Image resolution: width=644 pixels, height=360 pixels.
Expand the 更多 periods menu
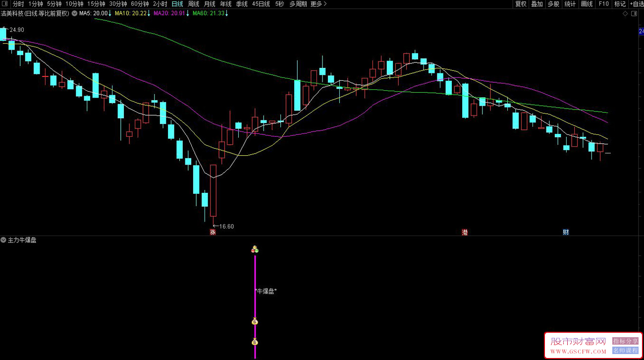(x=319, y=4)
